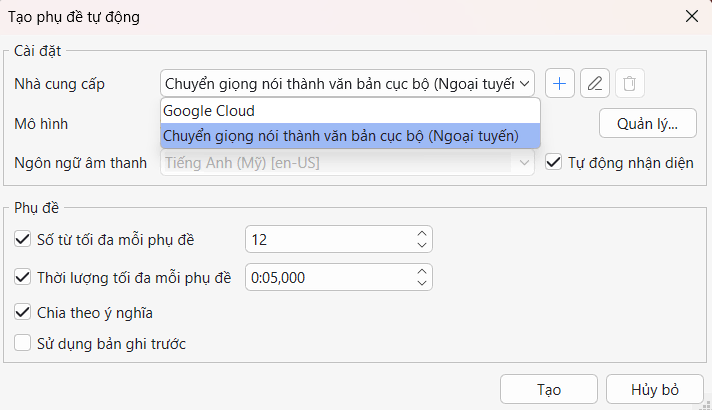The image size is (712, 410).
Task: Click the Nhà cung cấp label
Action: pos(59,84)
